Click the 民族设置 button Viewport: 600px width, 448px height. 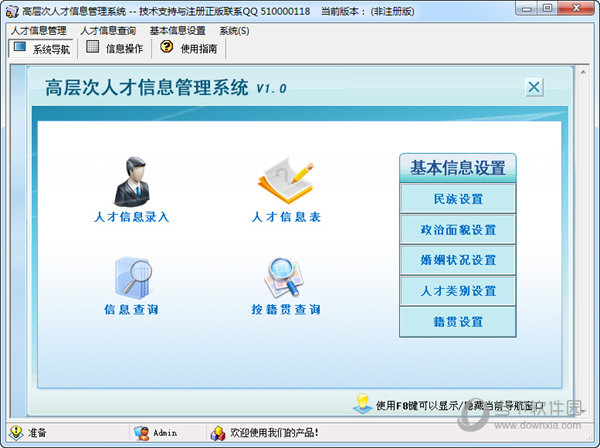pos(458,199)
